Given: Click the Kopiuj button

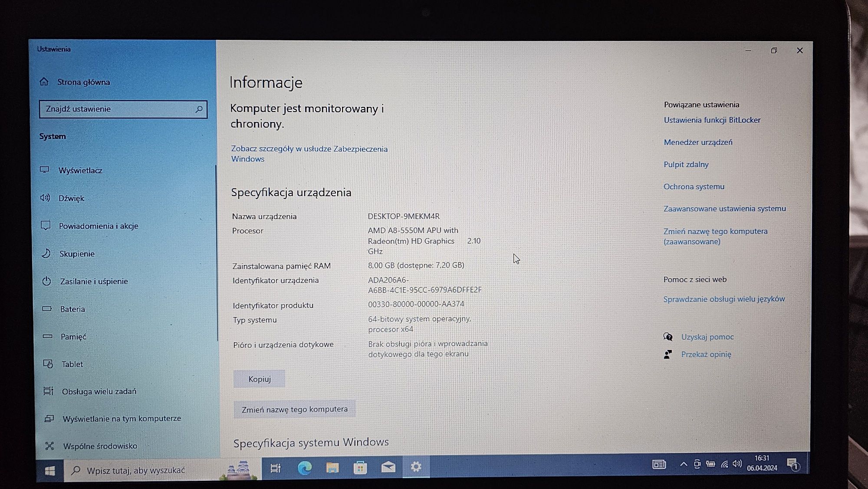Looking at the screenshot, I should pyautogui.click(x=260, y=379).
